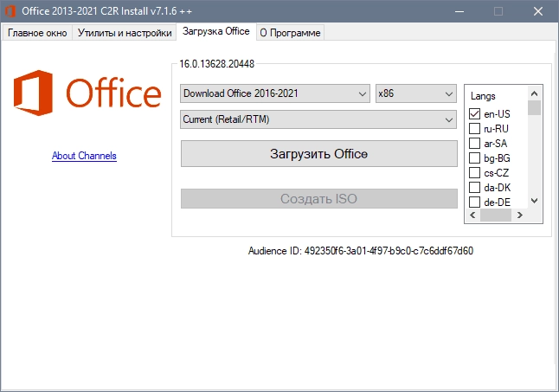The image size is (559, 392).
Task: Minimize the C2R Install window
Action: pyautogui.click(x=459, y=11)
